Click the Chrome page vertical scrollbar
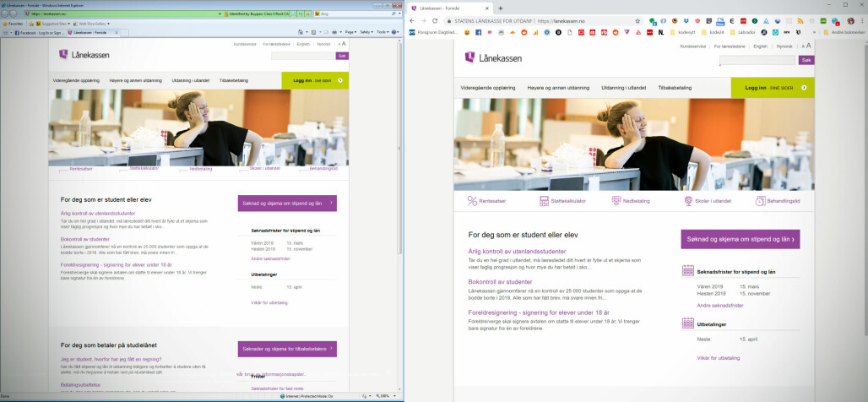 865,188
